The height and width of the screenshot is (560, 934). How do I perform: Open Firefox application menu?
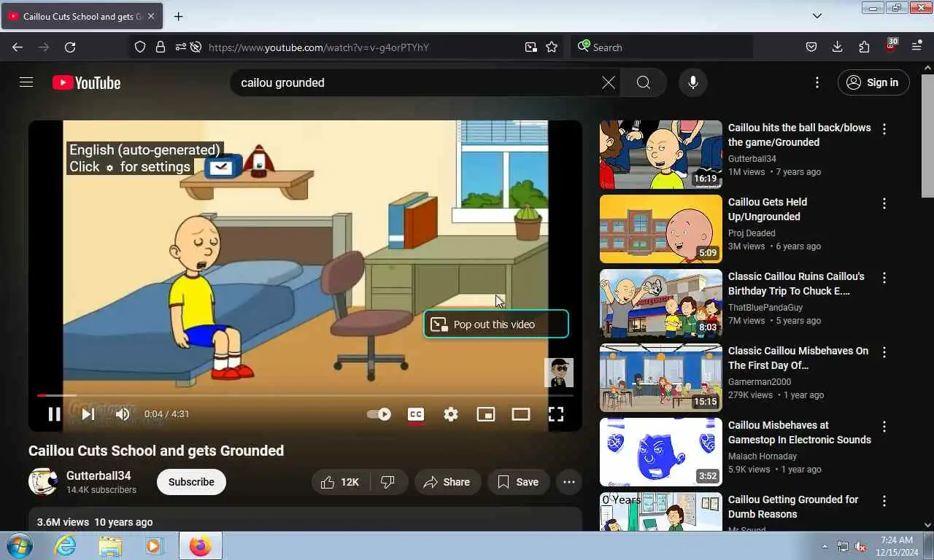click(x=917, y=47)
